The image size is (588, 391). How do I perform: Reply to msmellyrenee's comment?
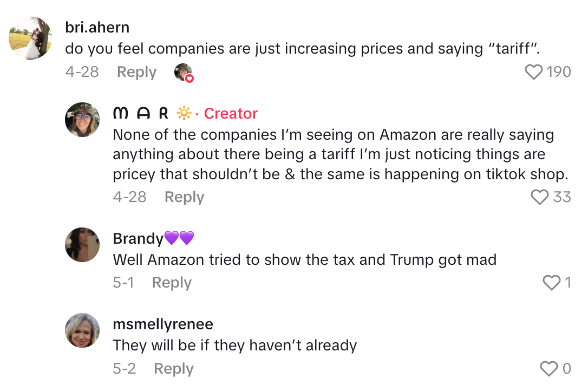point(173,369)
